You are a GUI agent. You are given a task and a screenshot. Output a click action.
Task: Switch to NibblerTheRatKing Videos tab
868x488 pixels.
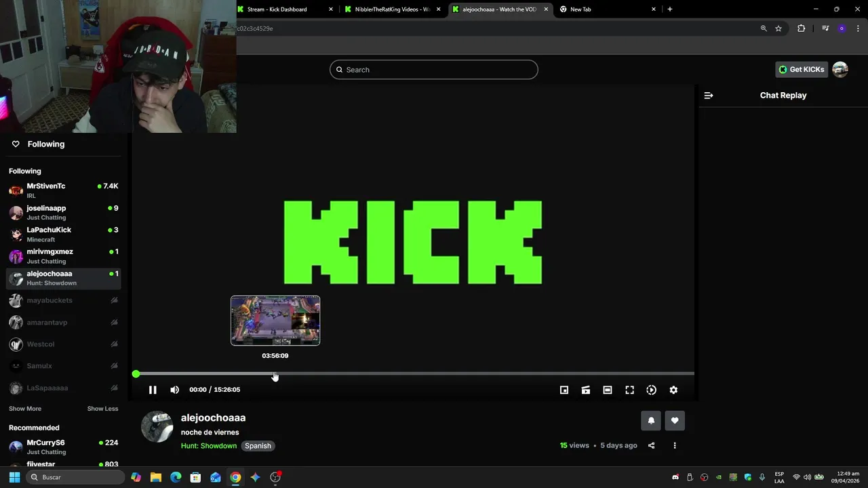pyautogui.click(x=393, y=9)
